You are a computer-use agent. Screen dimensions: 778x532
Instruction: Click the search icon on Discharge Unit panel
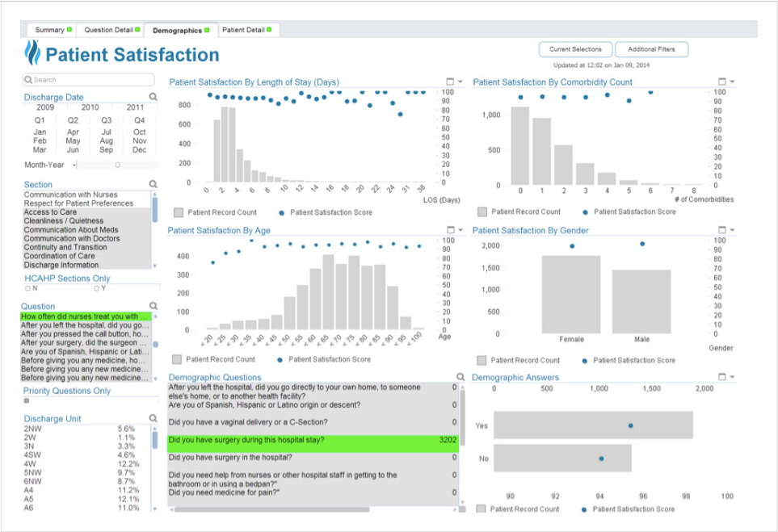(154, 418)
